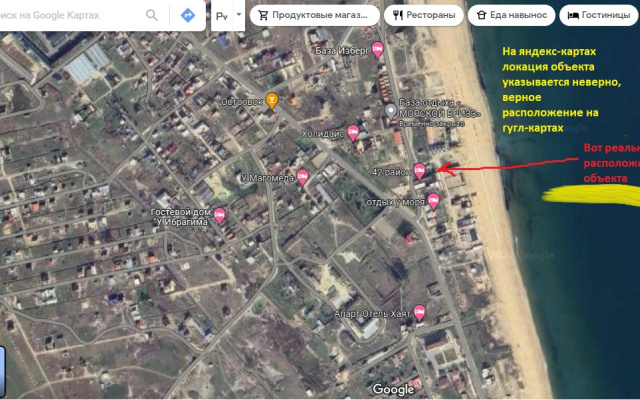Click the search magnifier icon
Image resolution: width=640 pixels, height=400 pixels.
[x=151, y=16]
